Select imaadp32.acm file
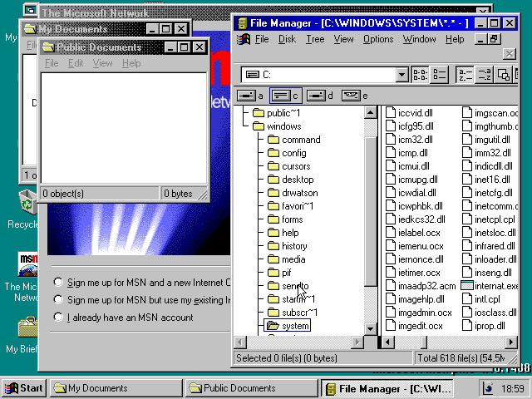 pyautogui.click(x=421, y=286)
